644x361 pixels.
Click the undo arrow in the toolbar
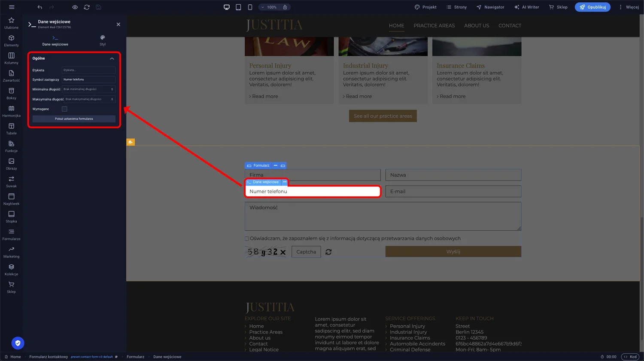(39, 7)
